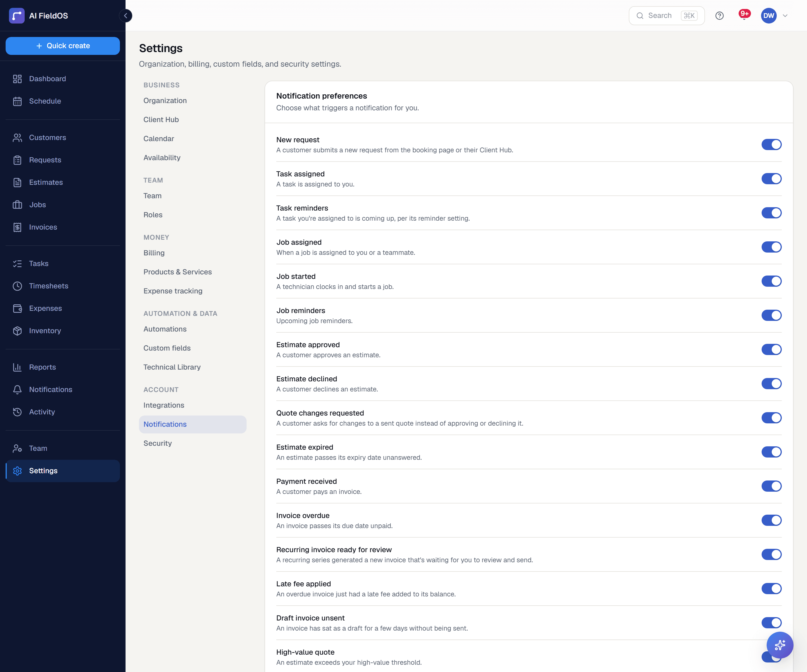Expand the user account menu chevron
Viewport: 807px width, 672px height.
(785, 16)
